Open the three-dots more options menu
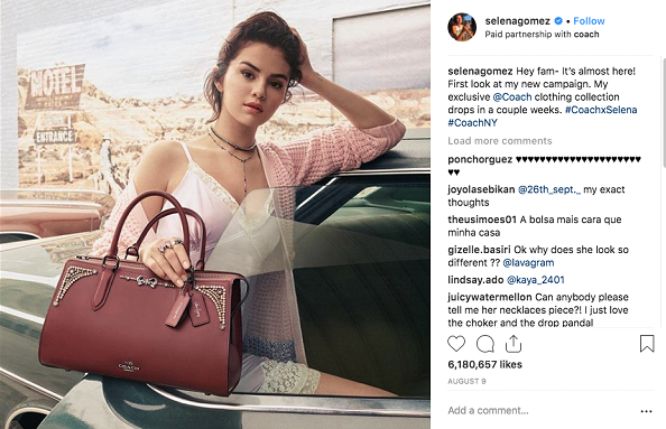This screenshot has width=666, height=429. click(646, 411)
